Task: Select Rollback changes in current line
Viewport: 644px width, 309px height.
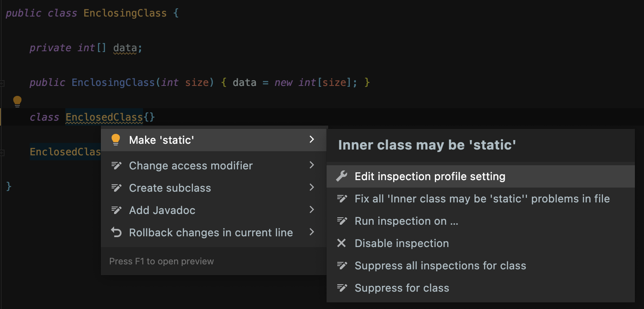Action: click(x=214, y=233)
